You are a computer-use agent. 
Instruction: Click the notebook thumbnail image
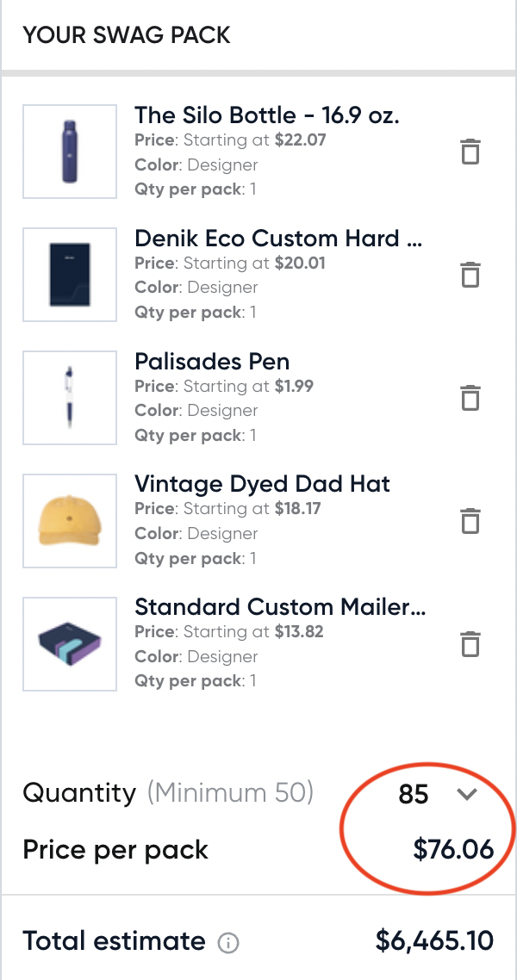click(x=69, y=275)
